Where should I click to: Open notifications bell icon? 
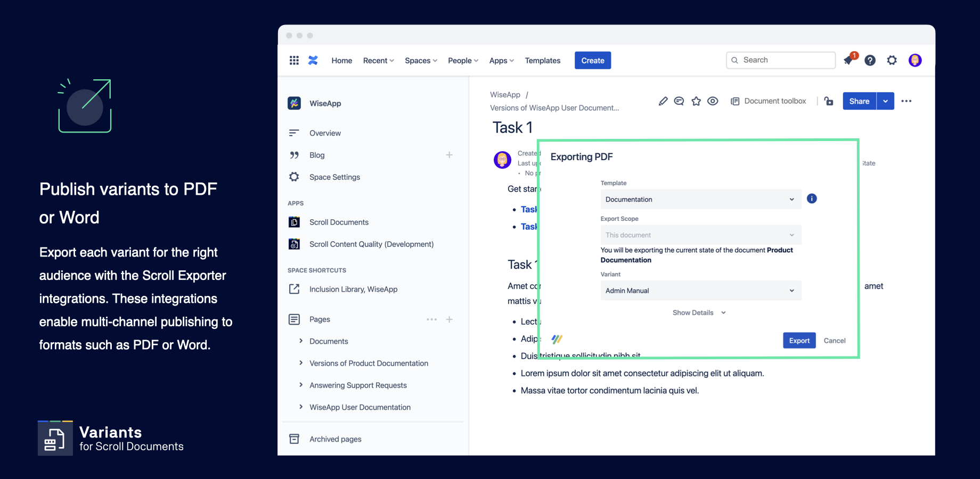coord(849,60)
